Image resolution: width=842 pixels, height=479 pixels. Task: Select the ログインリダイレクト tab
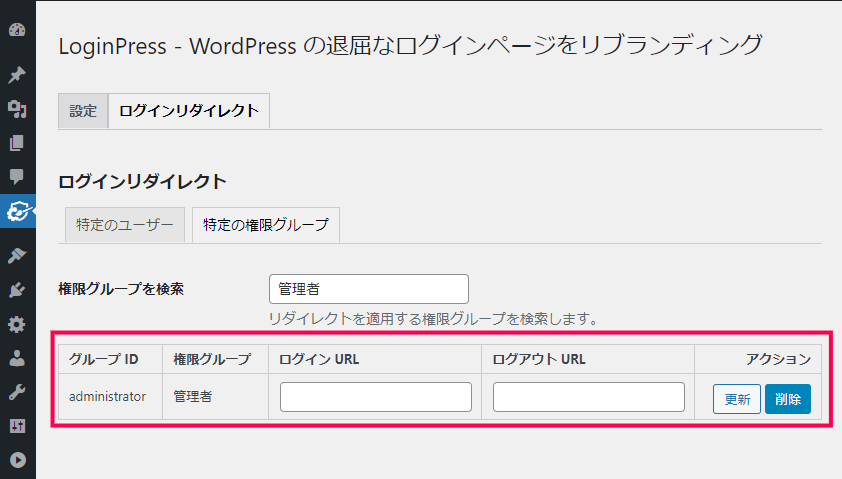(189, 111)
